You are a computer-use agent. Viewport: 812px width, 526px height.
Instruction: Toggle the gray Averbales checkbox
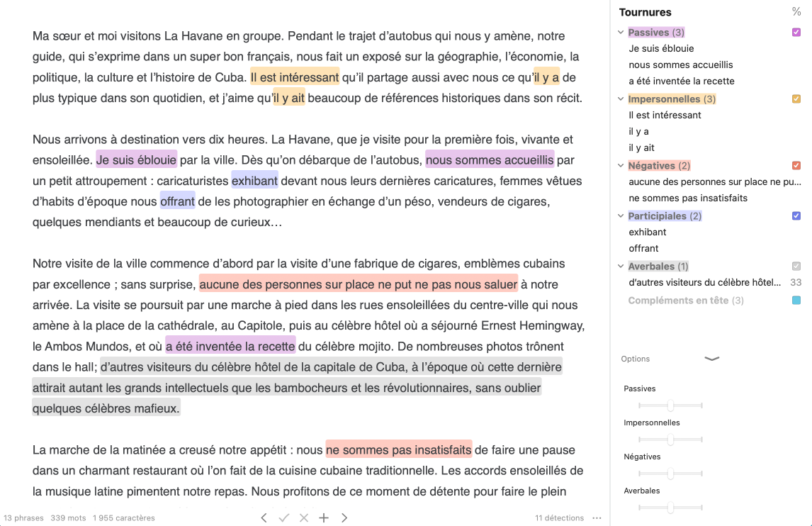coord(796,267)
